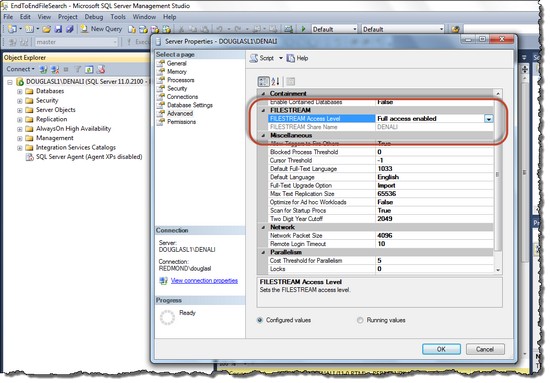Screen dimensions: 550x383
Task: Open the File menu
Action: (8, 17)
